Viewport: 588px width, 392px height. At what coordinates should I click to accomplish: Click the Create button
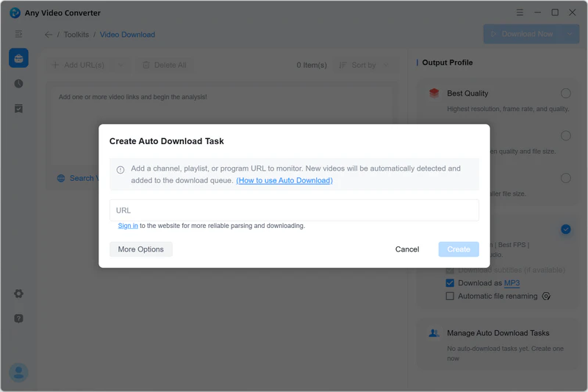click(x=458, y=249)
